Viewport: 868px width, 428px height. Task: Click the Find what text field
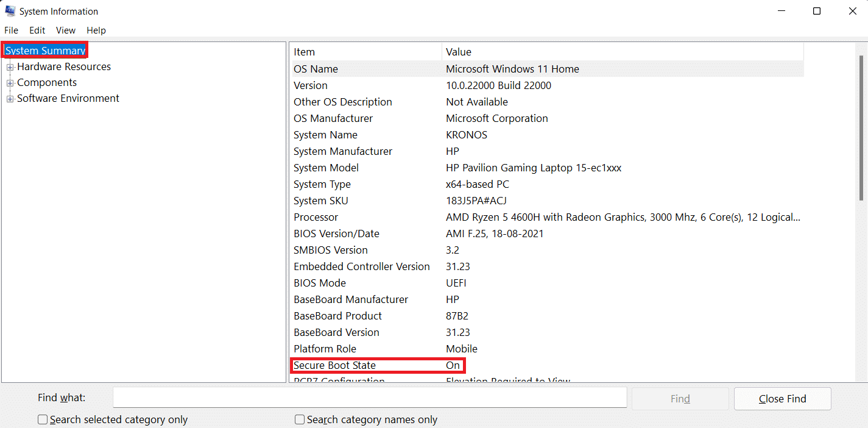pos(370,398)
